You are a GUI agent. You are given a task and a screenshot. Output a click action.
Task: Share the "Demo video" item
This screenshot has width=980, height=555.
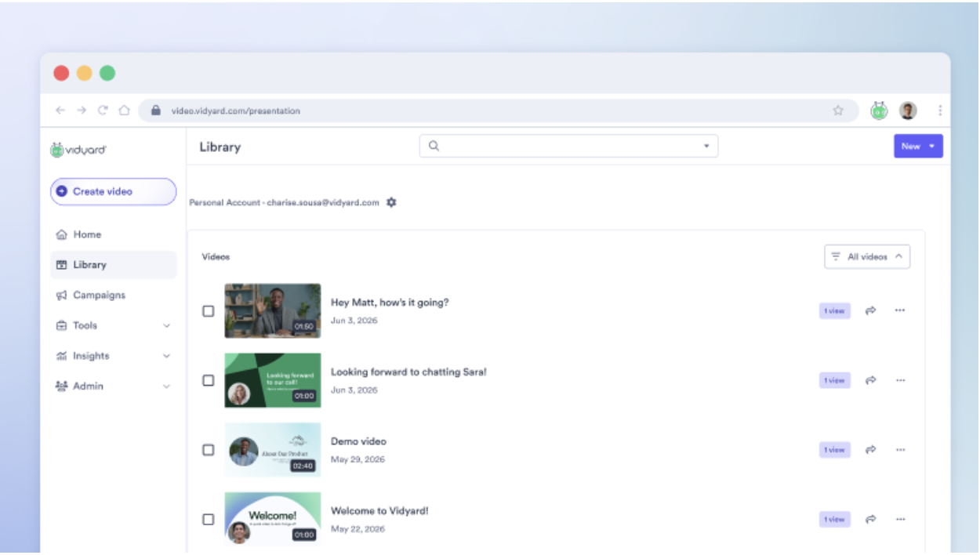point(870,450)
